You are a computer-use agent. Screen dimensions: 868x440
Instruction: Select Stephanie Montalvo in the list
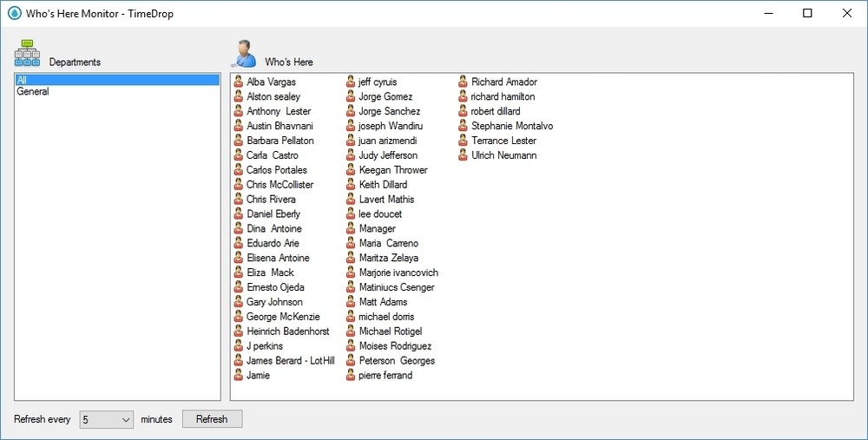click(511, 126)
